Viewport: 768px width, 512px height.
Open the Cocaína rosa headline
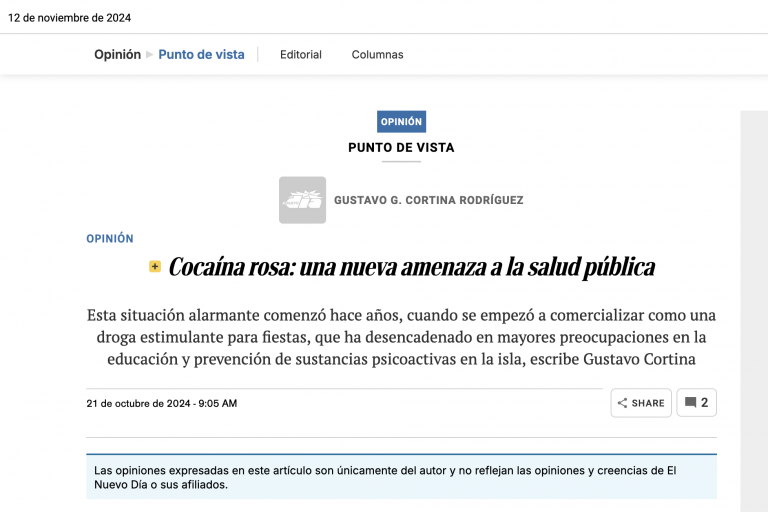coord(411,267)
